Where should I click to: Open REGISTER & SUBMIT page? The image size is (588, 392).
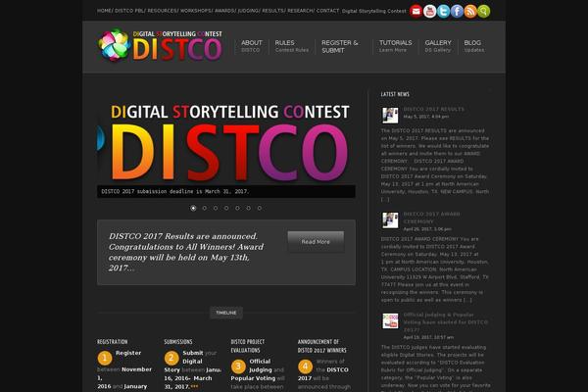click(340, 46)
